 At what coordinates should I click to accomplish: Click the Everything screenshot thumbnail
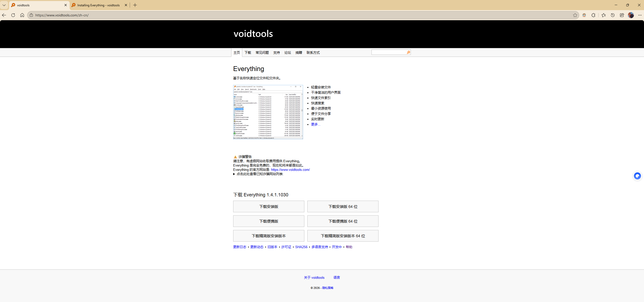point(268,112)
